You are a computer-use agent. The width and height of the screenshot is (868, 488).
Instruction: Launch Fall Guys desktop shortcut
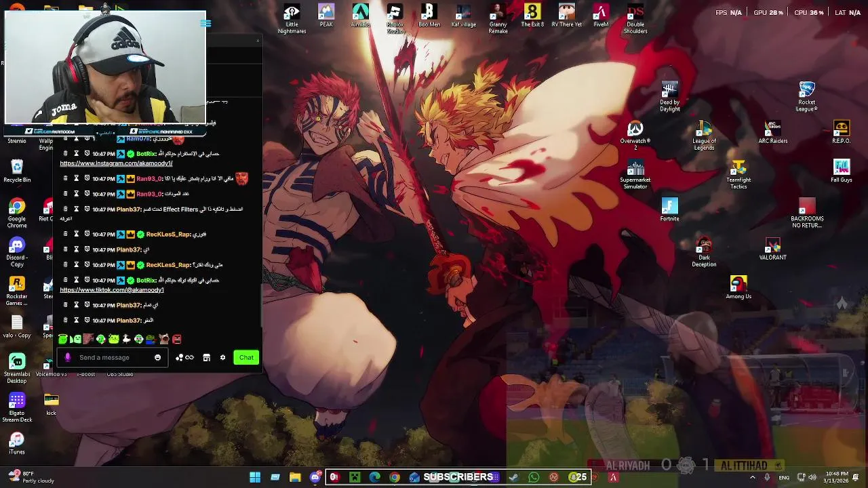841,171
